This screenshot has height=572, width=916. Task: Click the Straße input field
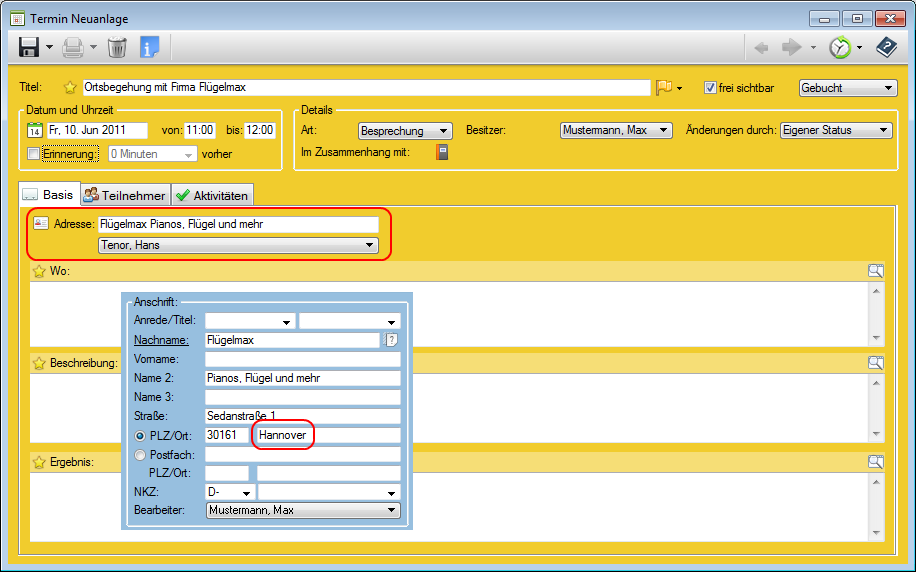pos(302,416)
